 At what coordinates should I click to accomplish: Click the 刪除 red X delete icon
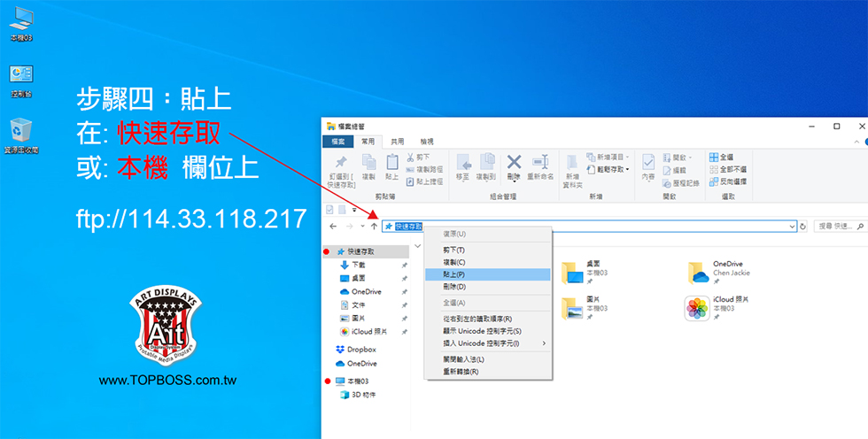(514, 162)
